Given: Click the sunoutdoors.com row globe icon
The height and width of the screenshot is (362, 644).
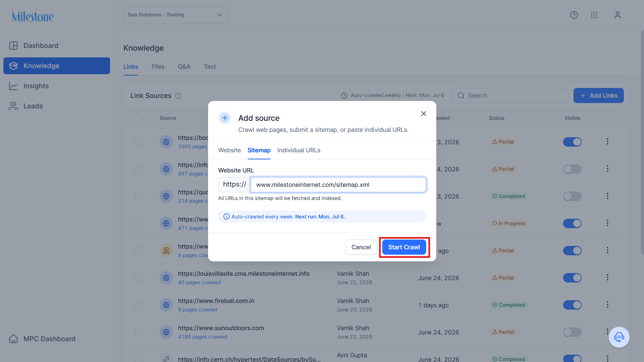Looking at the screenshot, I should click(166, 332).
